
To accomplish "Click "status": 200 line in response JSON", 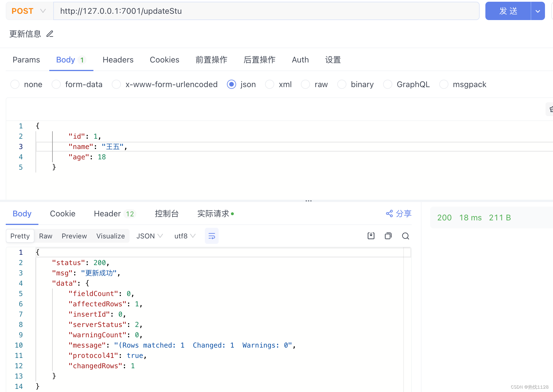I will (x=81, y=263).
